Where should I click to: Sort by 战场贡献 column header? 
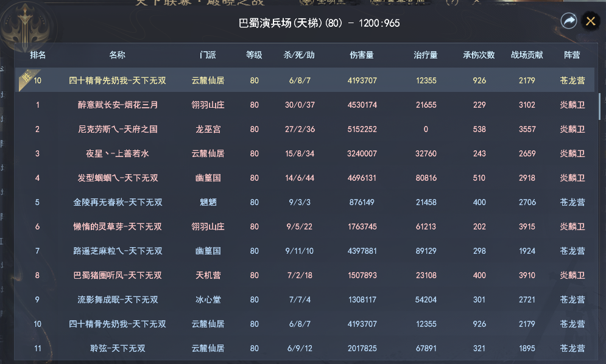pos(527,55)
